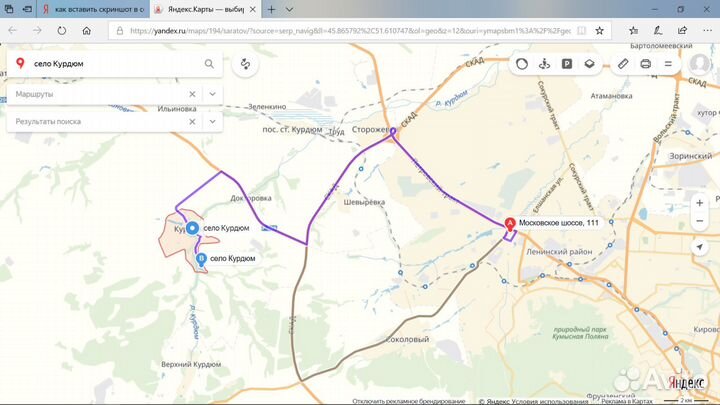Open the map layers selector
The width and height of the screenshot is (720, 405).
(x=590, y=64)
